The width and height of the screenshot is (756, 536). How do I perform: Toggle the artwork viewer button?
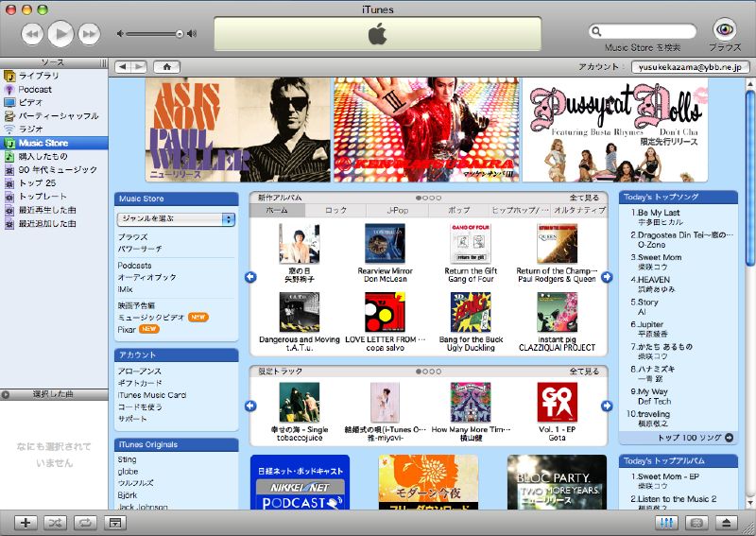pos(114,523)
